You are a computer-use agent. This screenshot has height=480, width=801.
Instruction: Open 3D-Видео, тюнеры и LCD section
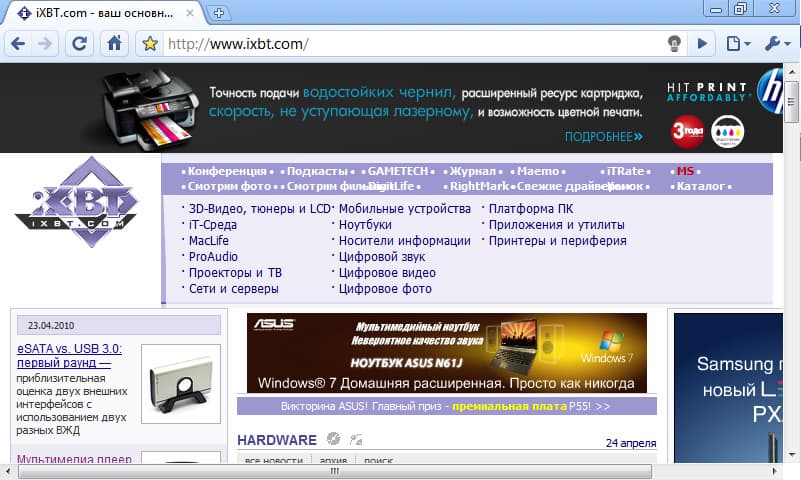pos(260,209)
